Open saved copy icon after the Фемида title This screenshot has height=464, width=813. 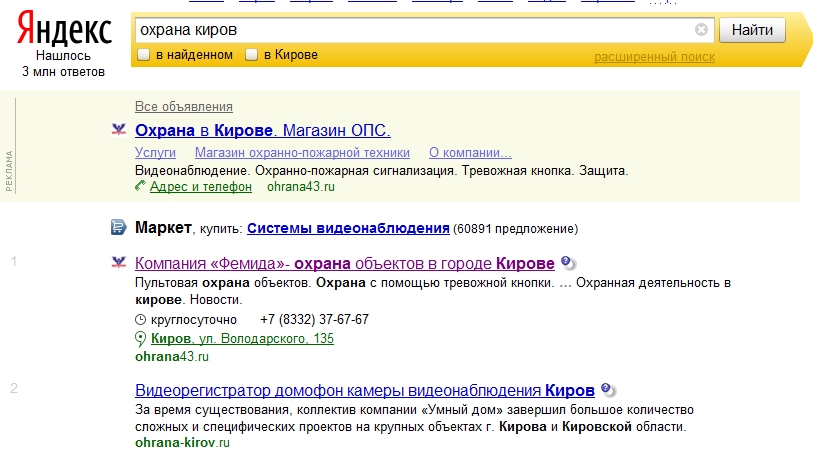pos(569,263)
